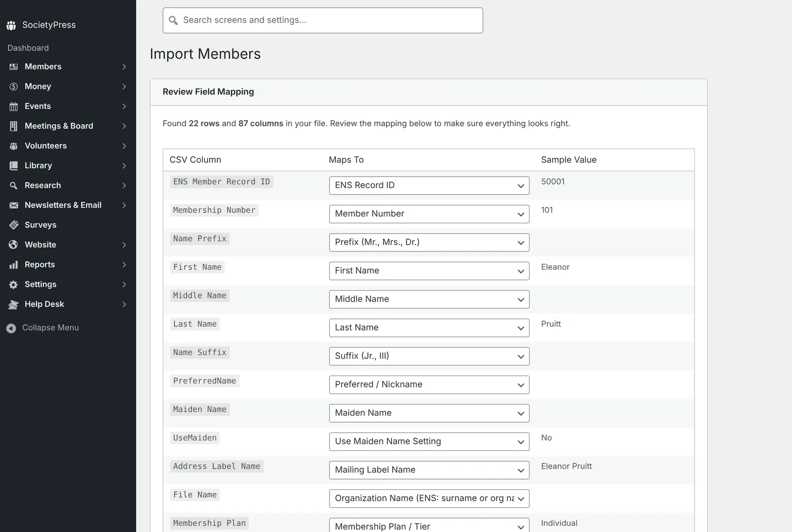Image resolution: width=792 pixels, height=532 pixels.
Task: Click the Reports bar chart icon
Action: (14, 265)
